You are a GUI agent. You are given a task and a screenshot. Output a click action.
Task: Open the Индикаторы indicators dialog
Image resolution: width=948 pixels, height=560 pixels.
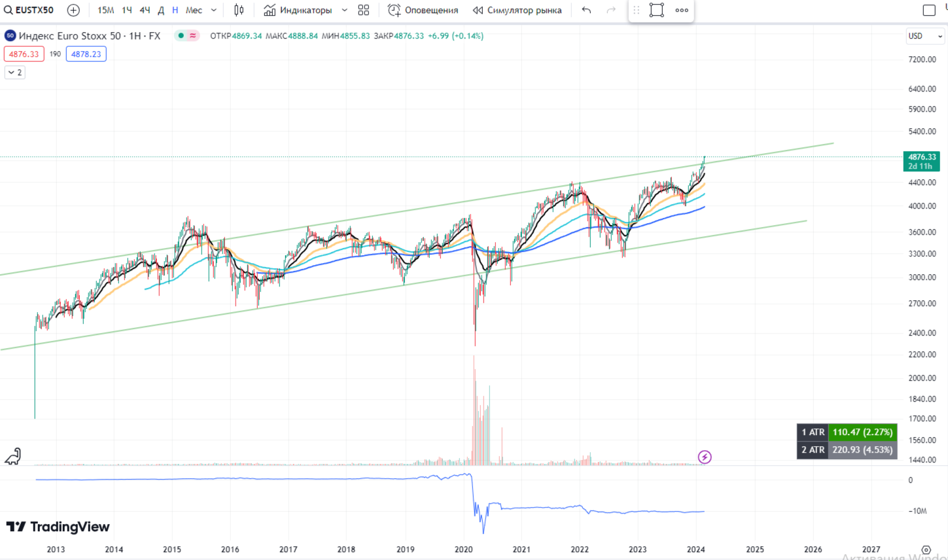tap(298, 10)
